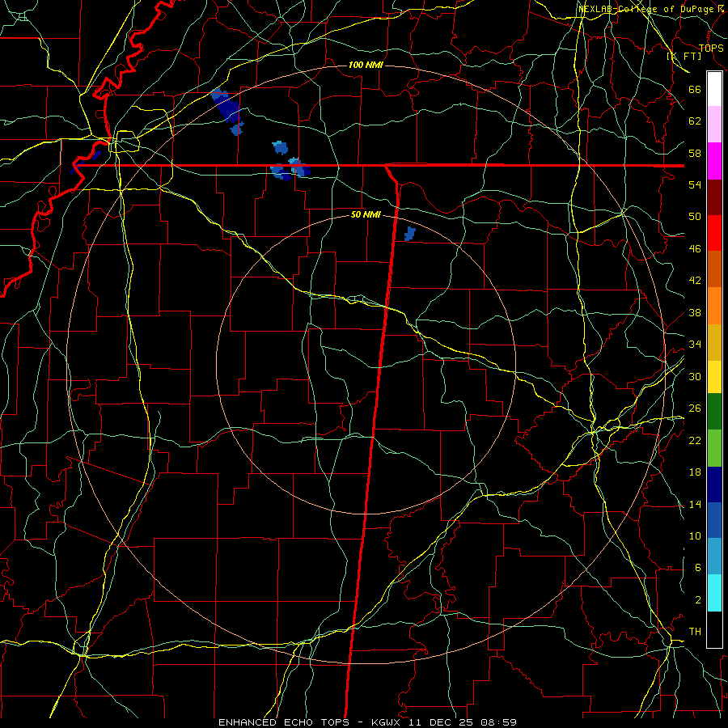Click the yellow 34 kft legend swatch
728x728 pixels.
[714, 377]
